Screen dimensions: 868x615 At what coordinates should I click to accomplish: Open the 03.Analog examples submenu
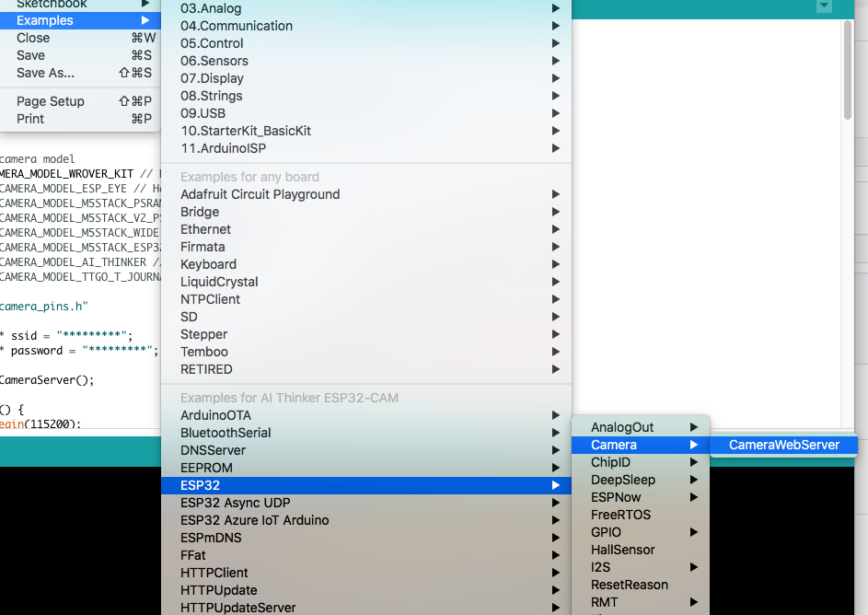click(x=366, y=8)
